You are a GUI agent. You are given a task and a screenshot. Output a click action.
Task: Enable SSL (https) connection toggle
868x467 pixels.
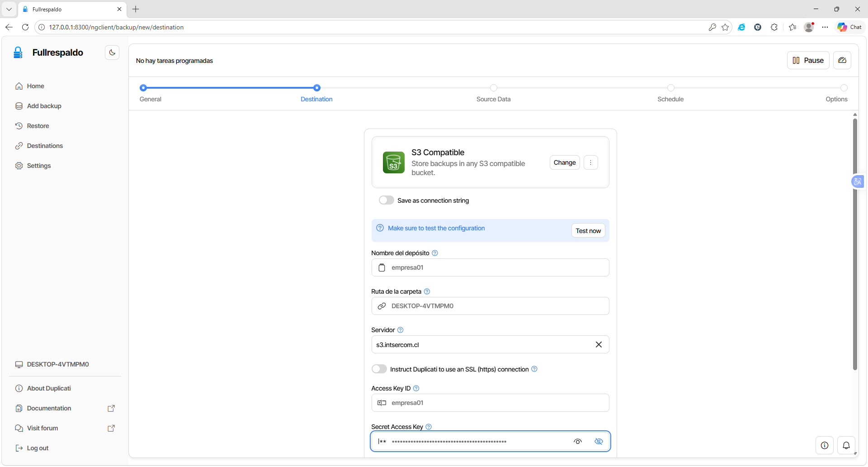pos(379,369)
